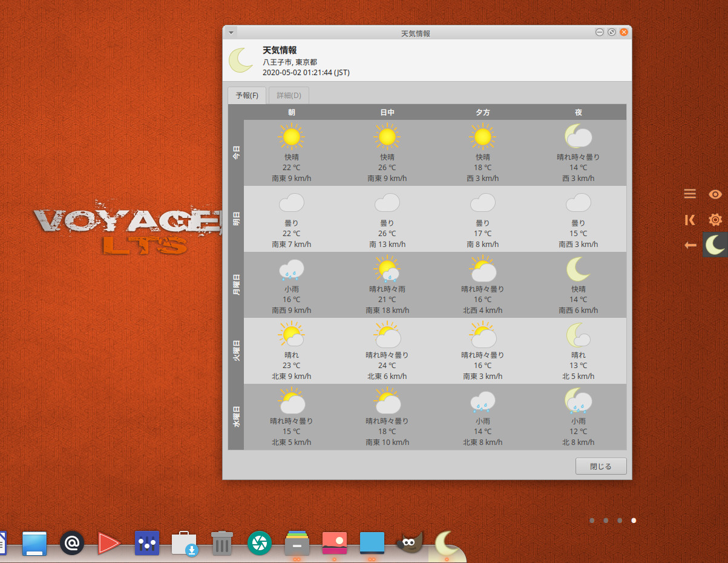Click the 夜 column header
This screenshot has width=728, height=563.
click(x=578, y=113)
